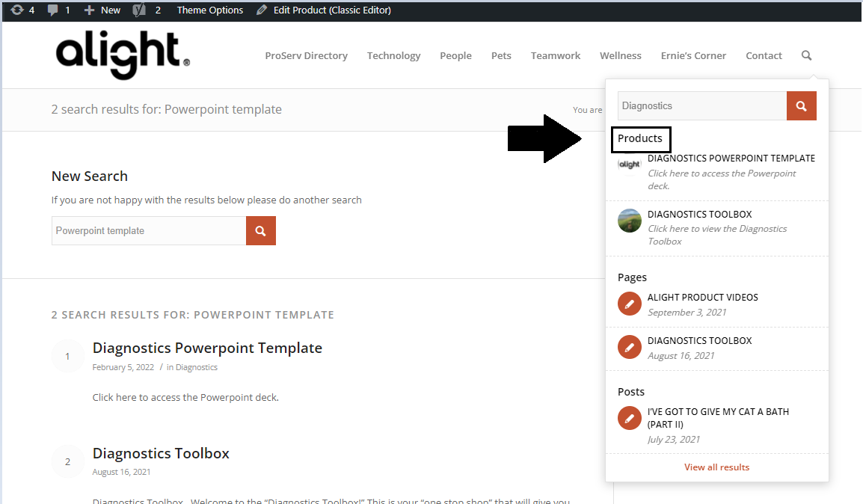Click the Pages section heading in dropdown
This screenshot has width=863, height=504.
point(632,278)
